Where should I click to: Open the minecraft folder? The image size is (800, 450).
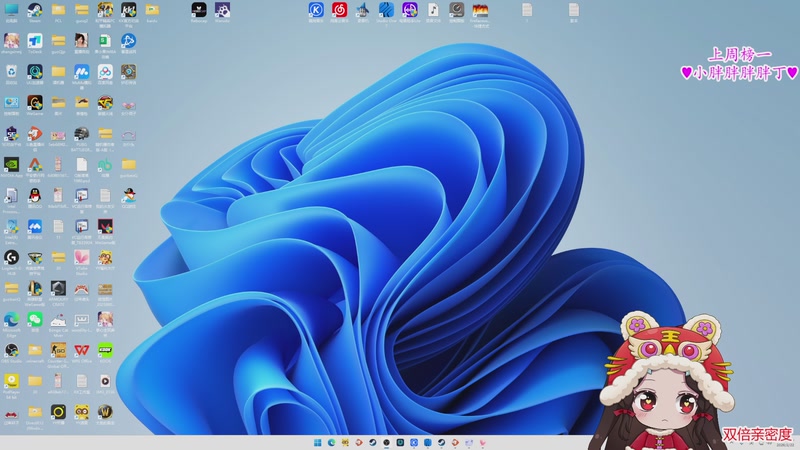(35, 351)
